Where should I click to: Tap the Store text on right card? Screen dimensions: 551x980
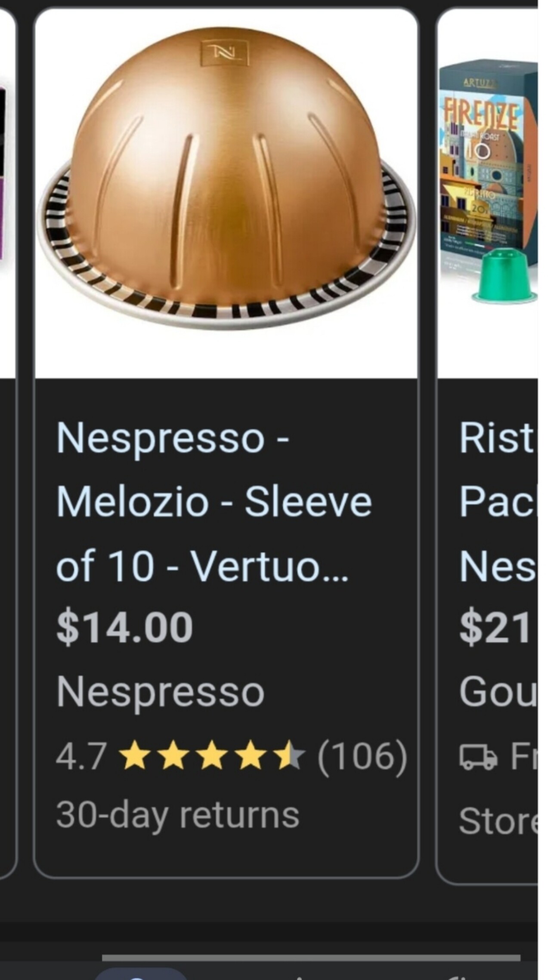pyautogui.click(x=498, y=820)
